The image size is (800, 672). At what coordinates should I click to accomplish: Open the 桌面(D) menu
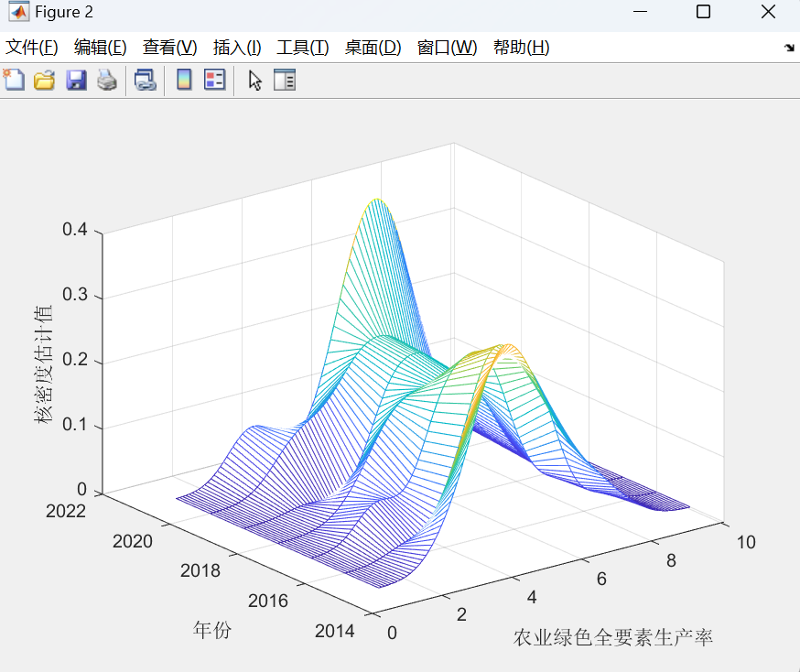point(373,48)
